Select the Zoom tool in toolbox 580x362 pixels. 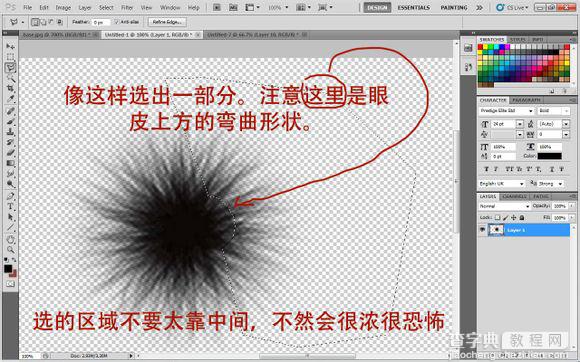pyautogui.click(x=10, y=250)
